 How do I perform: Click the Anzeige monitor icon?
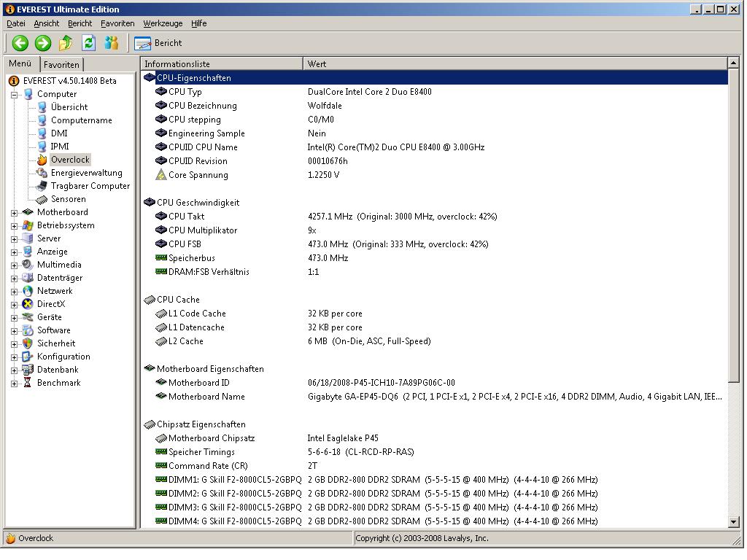28,252
